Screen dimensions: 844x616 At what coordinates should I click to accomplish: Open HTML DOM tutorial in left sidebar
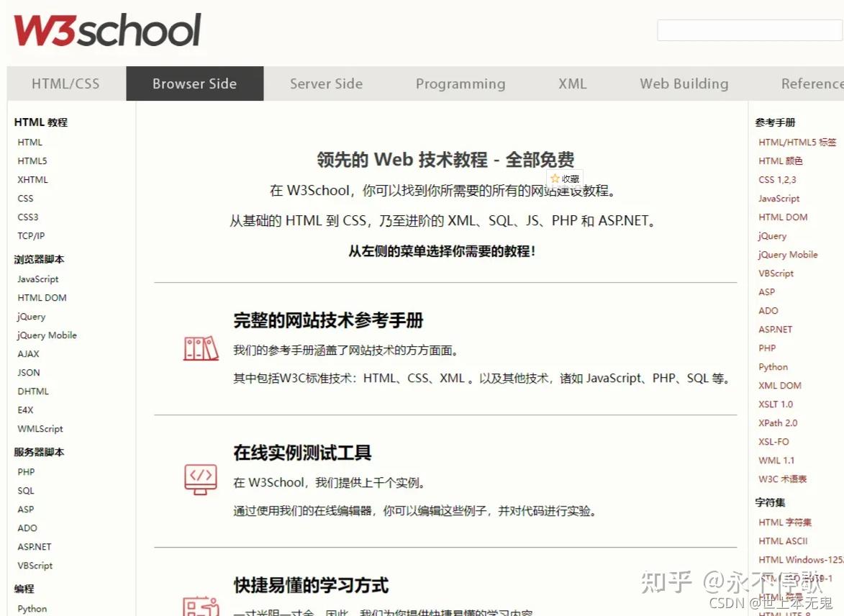tap(42, 298)
